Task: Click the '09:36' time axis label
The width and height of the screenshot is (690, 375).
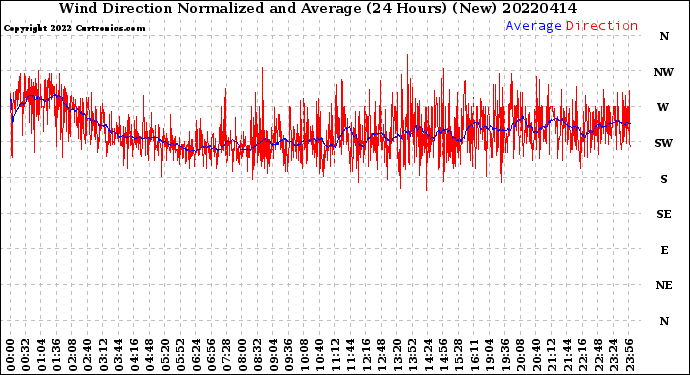Action: [289, 355]
